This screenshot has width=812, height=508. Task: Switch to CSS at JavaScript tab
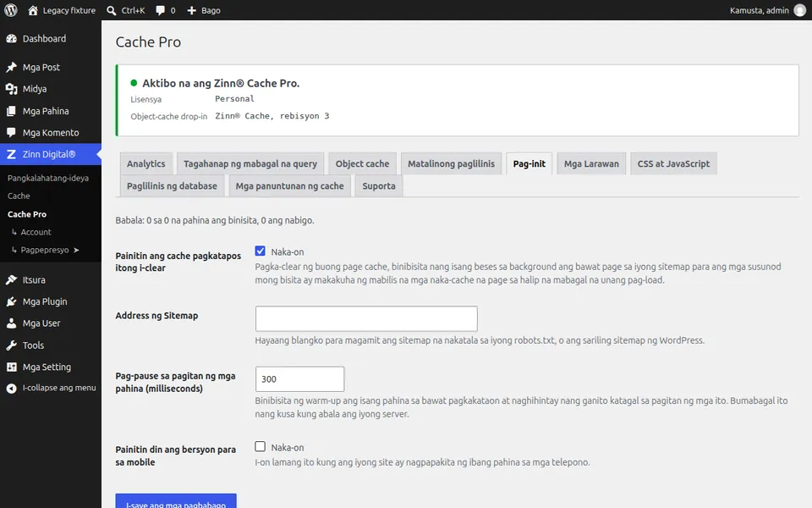[x=674, y=163]
